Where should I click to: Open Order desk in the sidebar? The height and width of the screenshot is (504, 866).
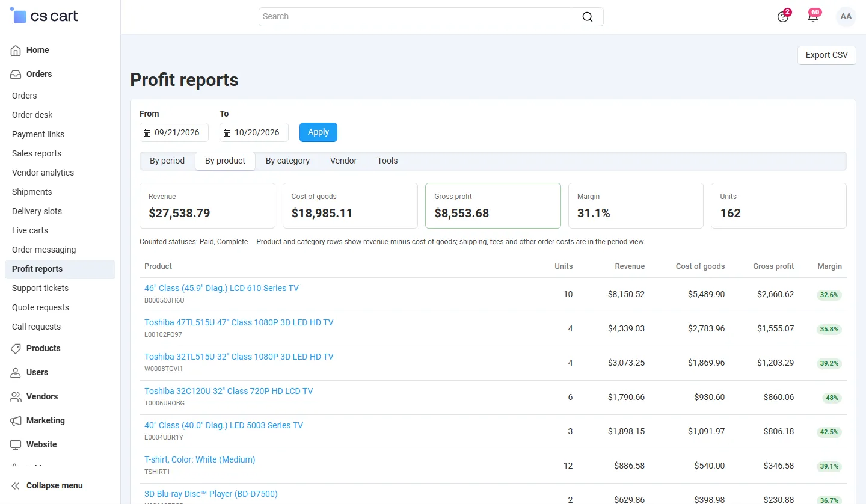[32, 115]
